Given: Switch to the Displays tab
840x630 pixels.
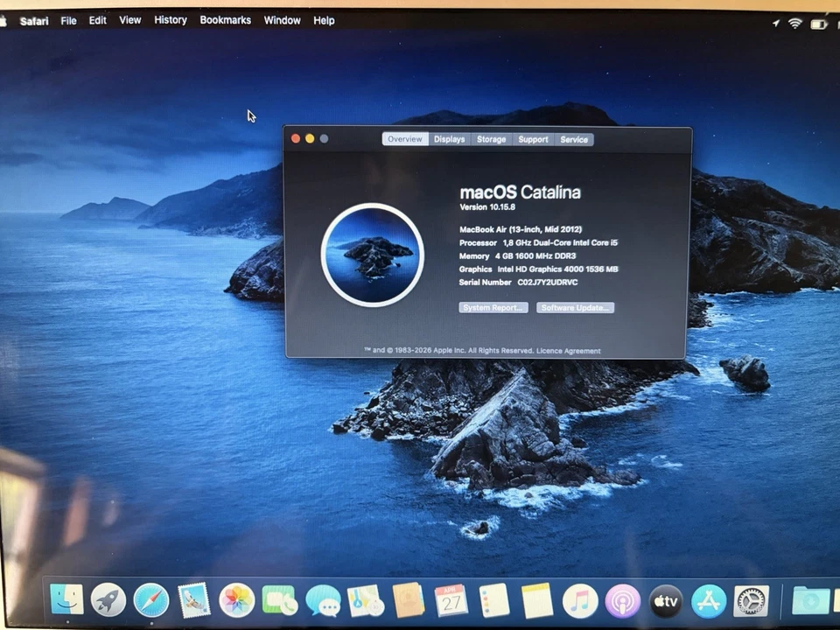Looking at the screenshot, I should tap(450, 139).
